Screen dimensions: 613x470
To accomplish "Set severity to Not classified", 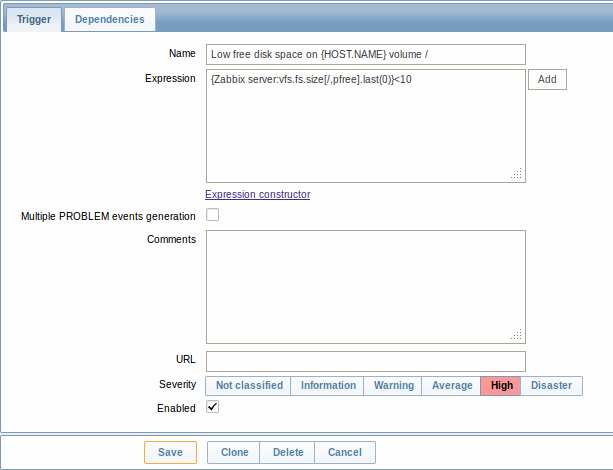I will [248, 386].
